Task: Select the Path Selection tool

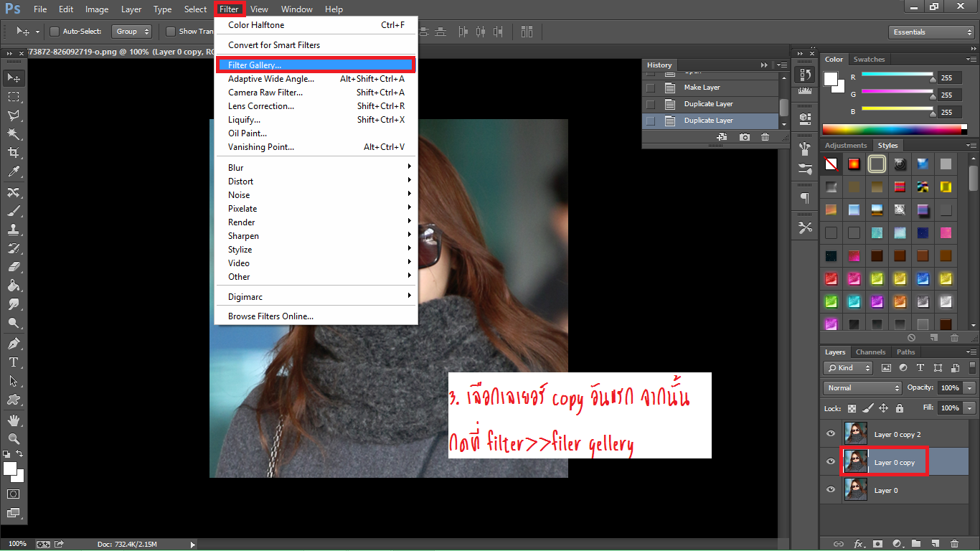Action: (14, 381)
